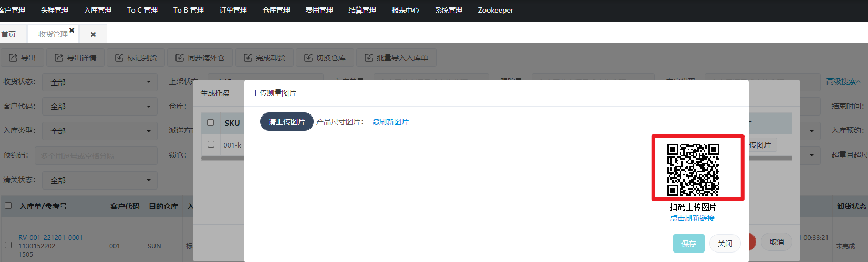Tick the checkbox for row 001-k
This screenshot has width=868, height=262.
click(x=211, y=144)
